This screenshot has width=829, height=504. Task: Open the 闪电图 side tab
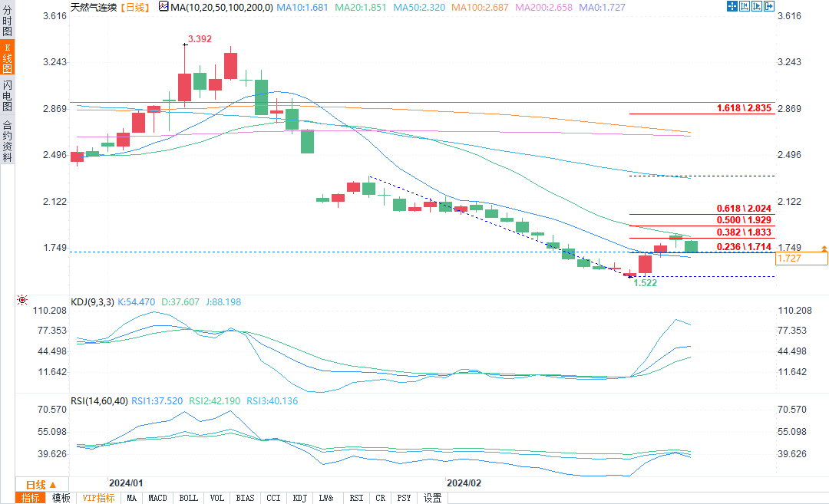[x=7, y=96]
